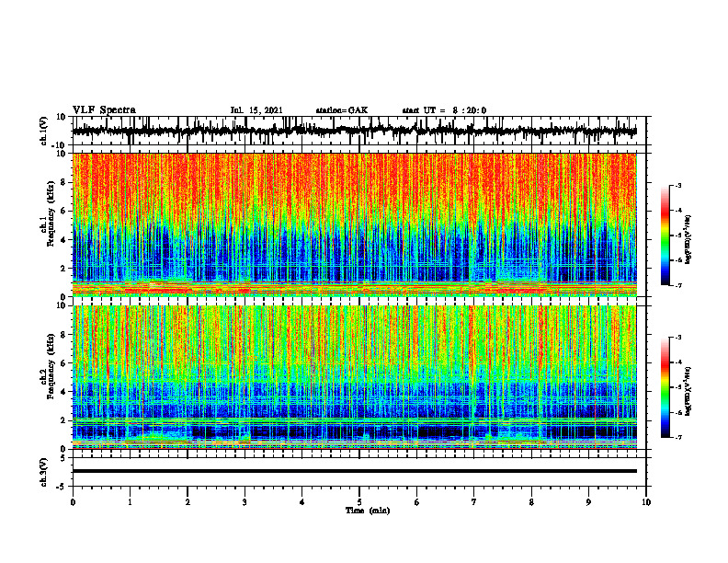Click the "4" time axis tick label
This screenshot has height=563, width=728.
302,502
